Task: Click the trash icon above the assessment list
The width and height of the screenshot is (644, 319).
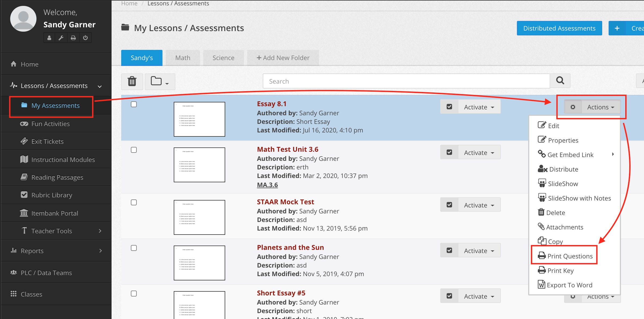Action: coord(132,81)
